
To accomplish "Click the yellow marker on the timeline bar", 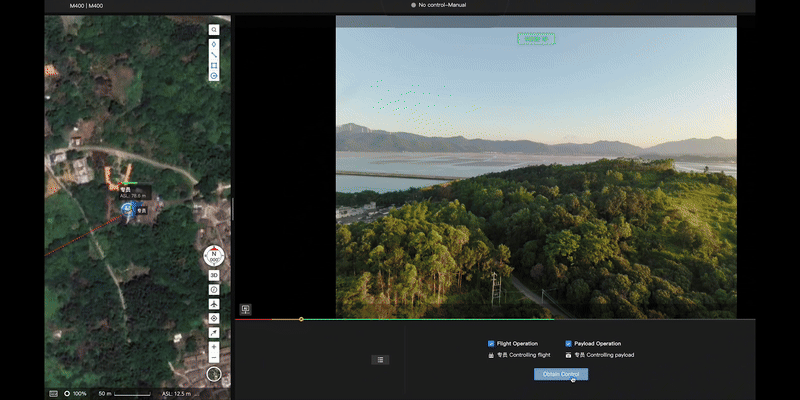I will (301, 319).
